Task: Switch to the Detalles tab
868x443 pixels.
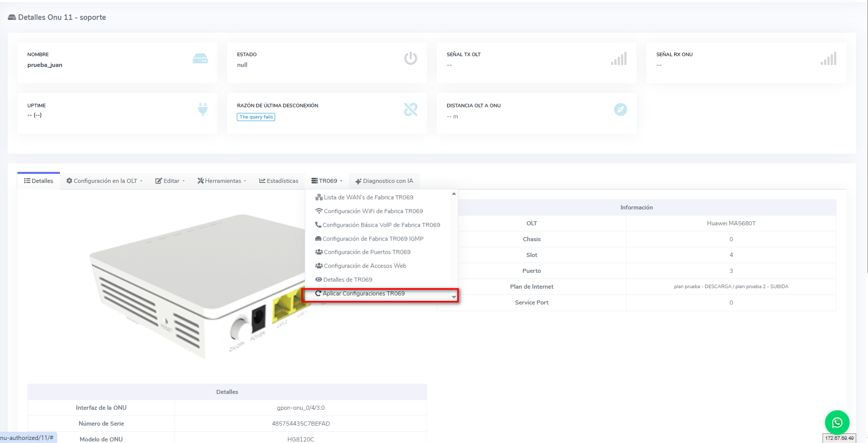Action: pos(39,181)
